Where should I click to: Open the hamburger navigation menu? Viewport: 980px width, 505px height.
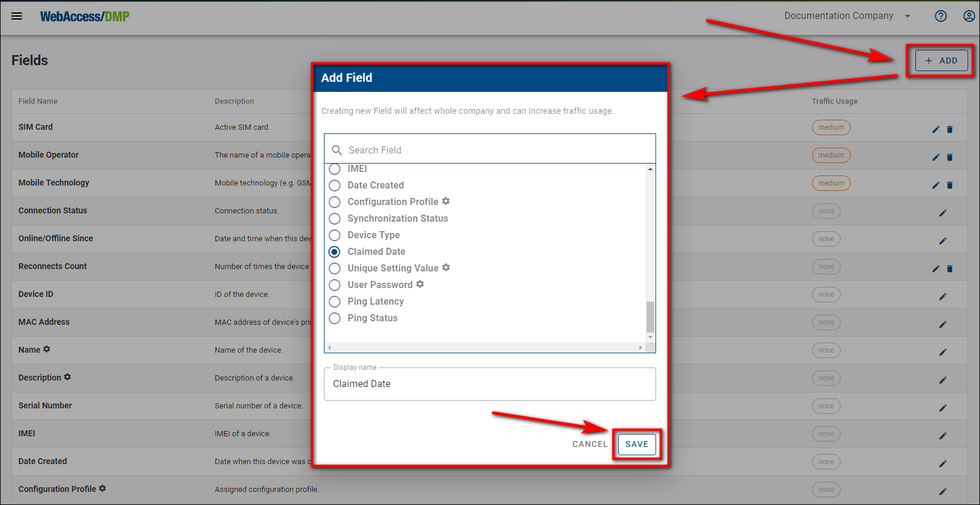(17, 16)
